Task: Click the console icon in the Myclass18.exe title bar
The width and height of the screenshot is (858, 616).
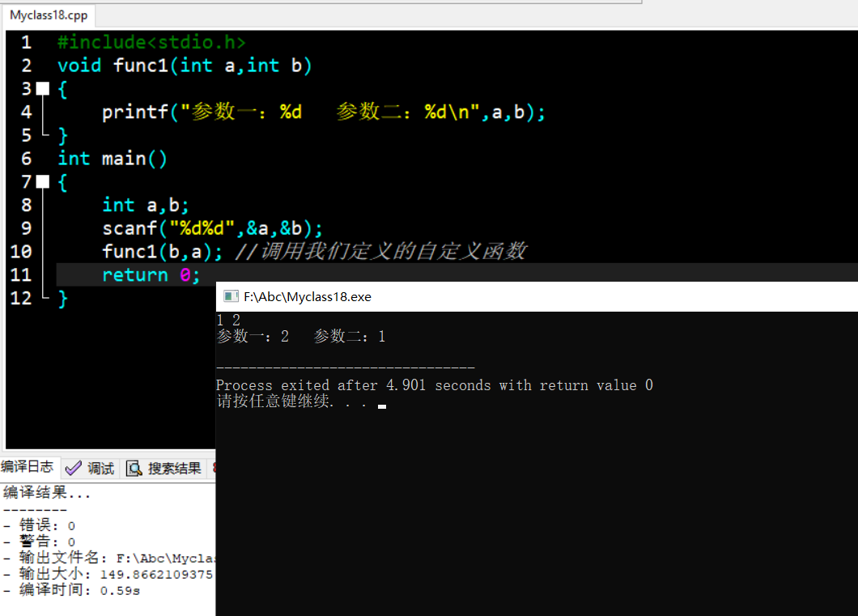Action: point(231,296)
